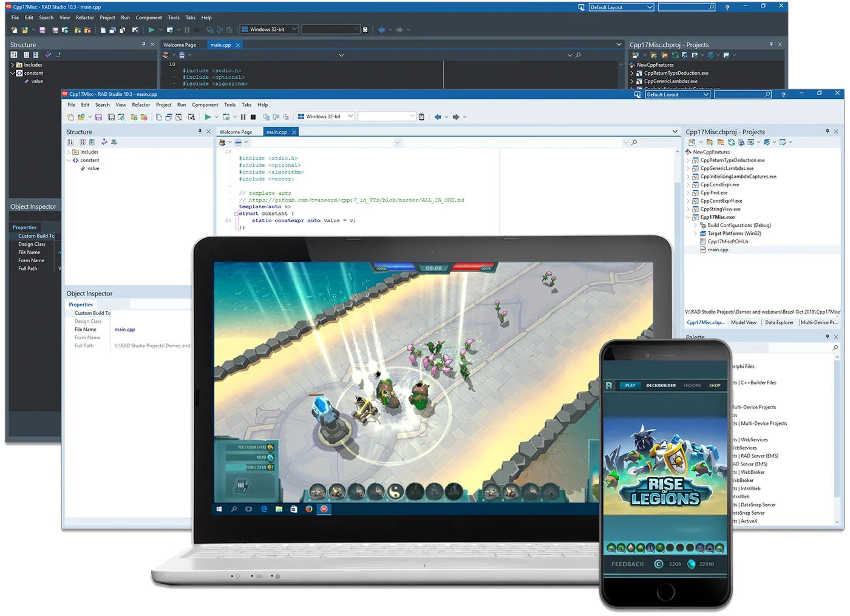The height and width of the screenshot is (616, 850).
Task: Click Design Class in the dark Object Inspector
Action: coord(32,244)
